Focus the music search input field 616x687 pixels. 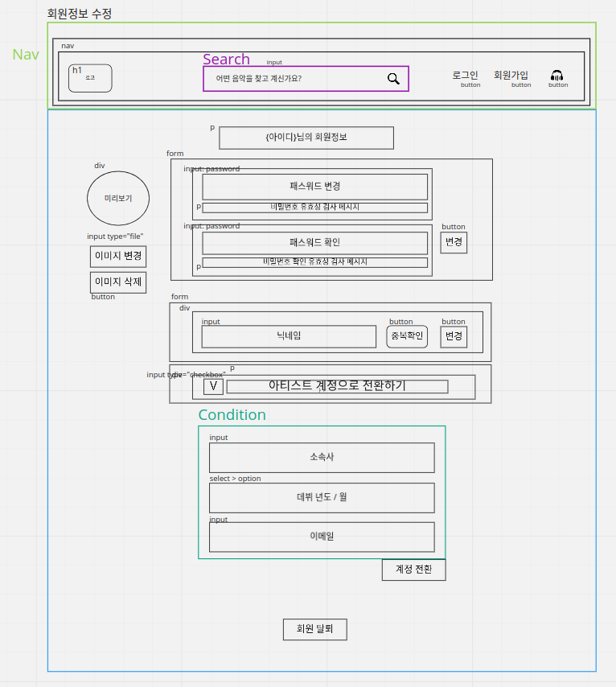pyautogui.click(x=306, y=79)
